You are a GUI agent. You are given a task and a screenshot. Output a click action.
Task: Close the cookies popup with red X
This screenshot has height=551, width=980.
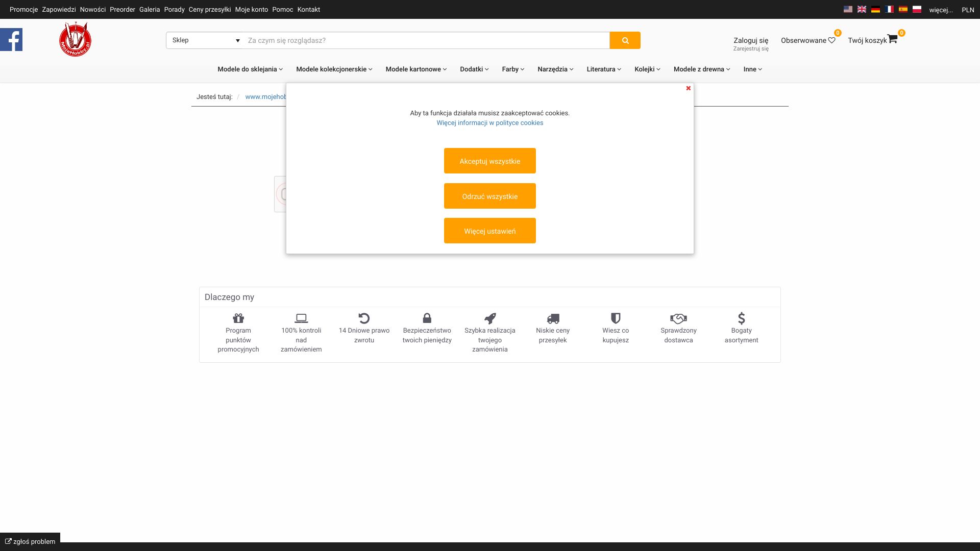(688, 88)
